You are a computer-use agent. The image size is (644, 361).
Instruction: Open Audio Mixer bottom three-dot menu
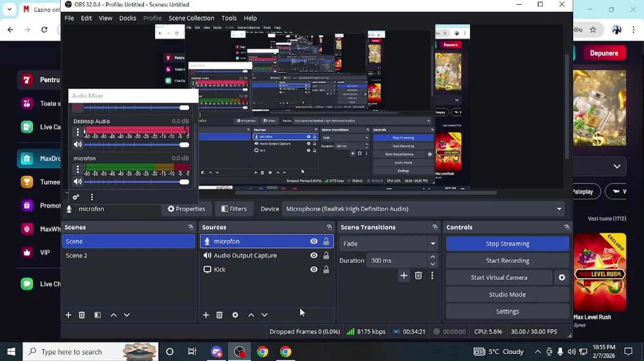pyautogui.click(x=92, y=197)
